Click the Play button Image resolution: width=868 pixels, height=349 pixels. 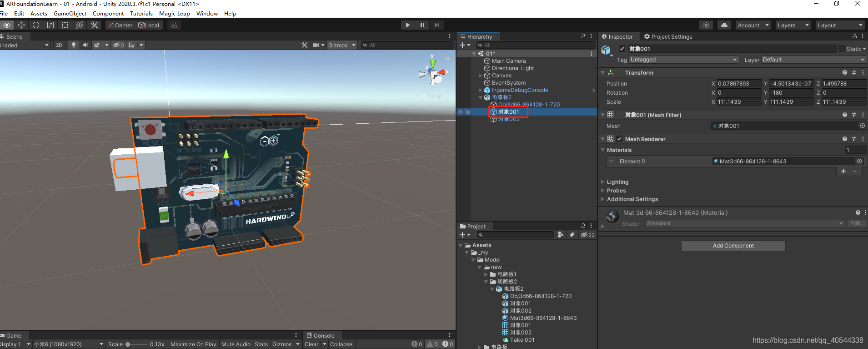click(x=407, y=25)
